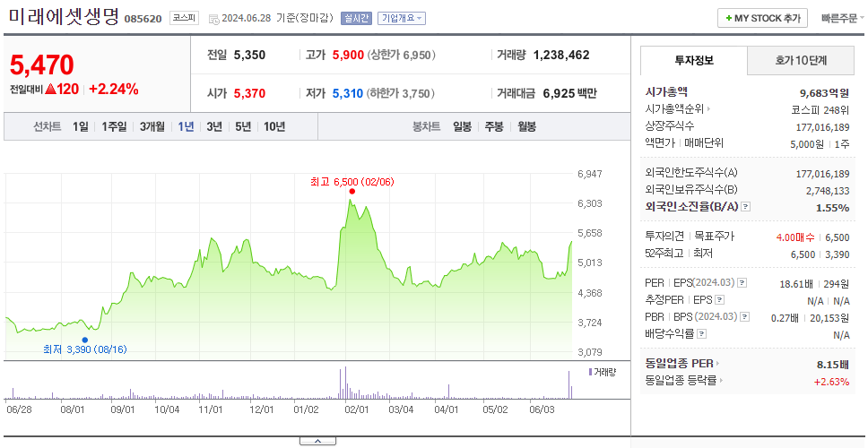Viewport: 868px width, 448px height.
Task: Click the 투자의견 label link
Action: [x=664, y=237]
